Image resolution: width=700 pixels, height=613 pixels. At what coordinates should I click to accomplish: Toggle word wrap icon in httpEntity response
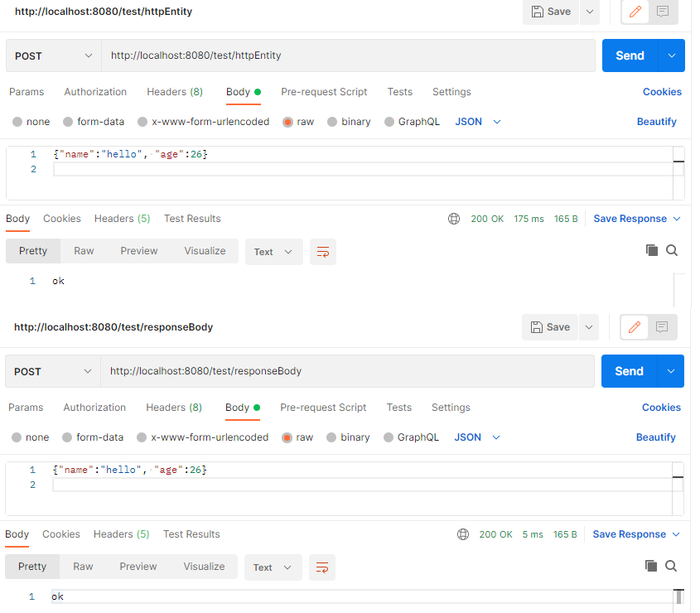tap(323, 252)
